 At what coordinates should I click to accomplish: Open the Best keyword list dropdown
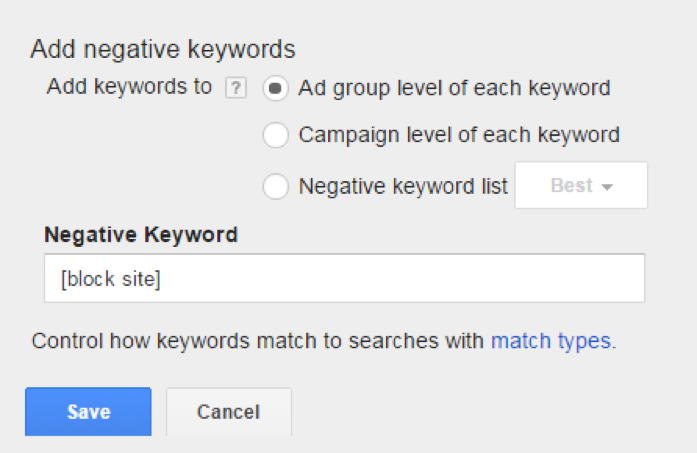(581, 185)
